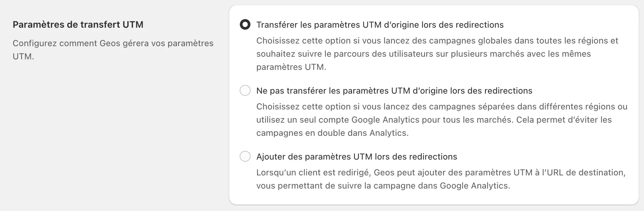
Task: Click the description about "campagnes séparées dans différentes régions"
Action: (x=441, y=107)
